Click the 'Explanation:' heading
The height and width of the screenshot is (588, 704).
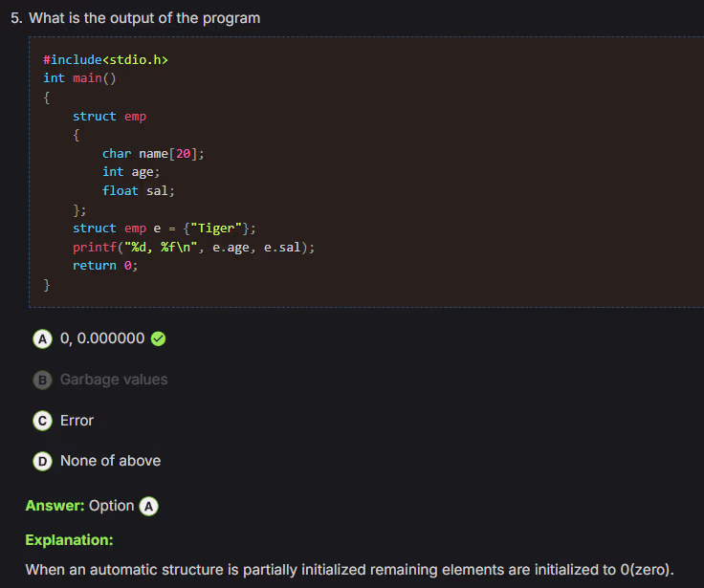pos(69,540)
